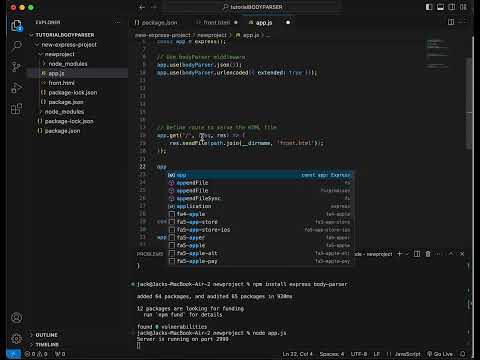The height and width of the screenshot is (360, 480).
Task: Change UTF-8 file encoding
Action: (359, 354)
